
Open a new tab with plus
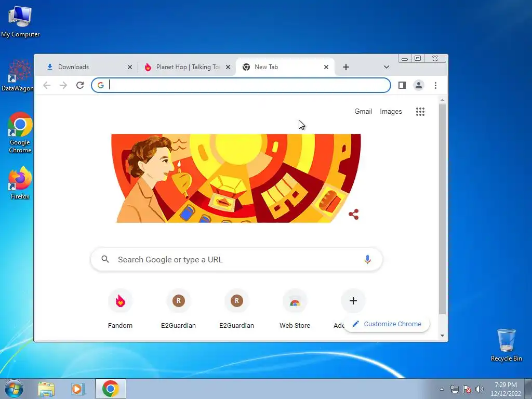click(345, 67)
